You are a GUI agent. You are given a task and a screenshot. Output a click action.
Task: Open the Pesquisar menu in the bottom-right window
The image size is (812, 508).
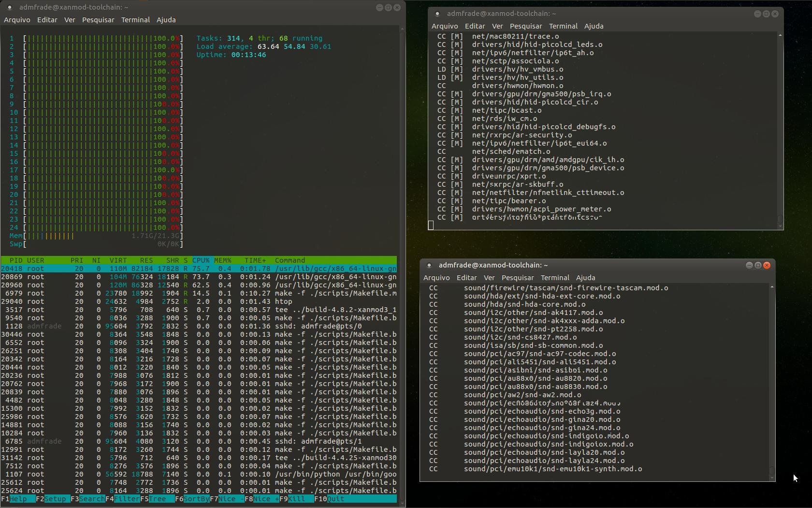click(x=517, y=277)
